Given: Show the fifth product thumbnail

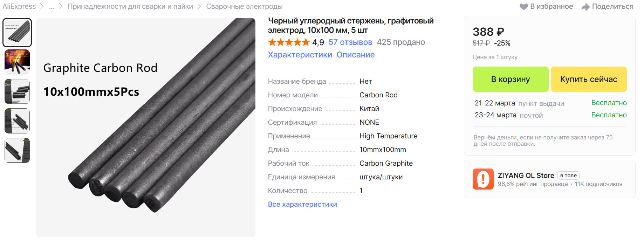Looking at the screenshot, I should coord(17,150).
